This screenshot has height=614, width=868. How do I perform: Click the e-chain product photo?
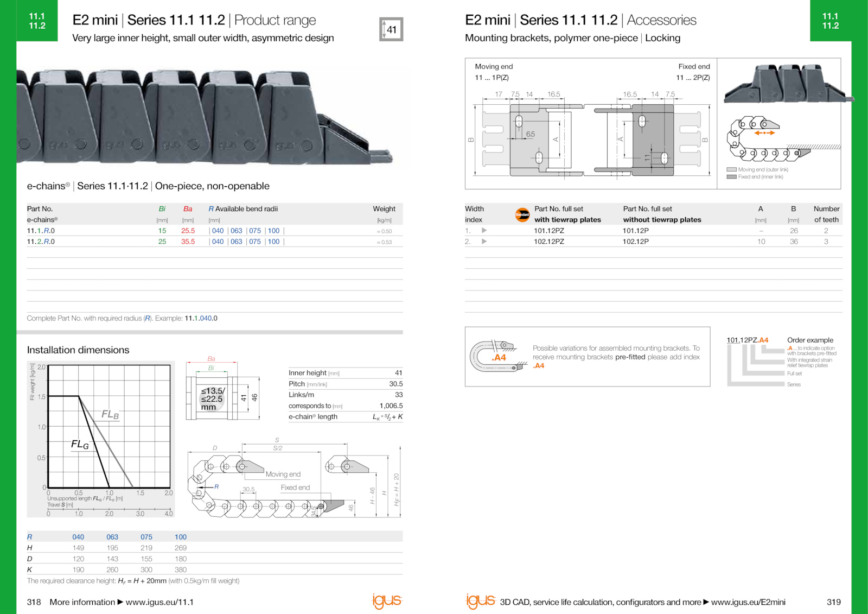(205, 117)
